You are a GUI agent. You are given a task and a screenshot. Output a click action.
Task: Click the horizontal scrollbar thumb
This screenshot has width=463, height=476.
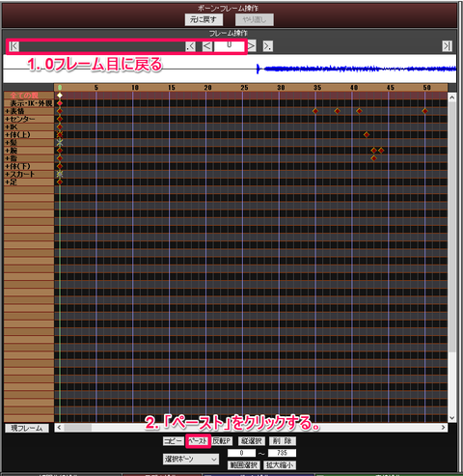[x=78, y=428]
